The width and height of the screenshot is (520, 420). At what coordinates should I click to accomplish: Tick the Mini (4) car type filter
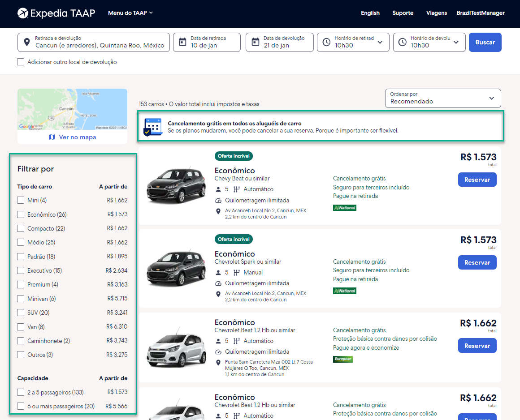tap(21, 201)
